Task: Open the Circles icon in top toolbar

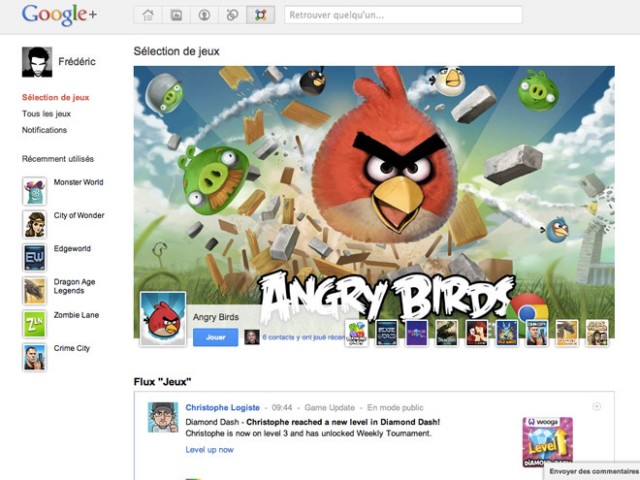Action: click(232, 15)
